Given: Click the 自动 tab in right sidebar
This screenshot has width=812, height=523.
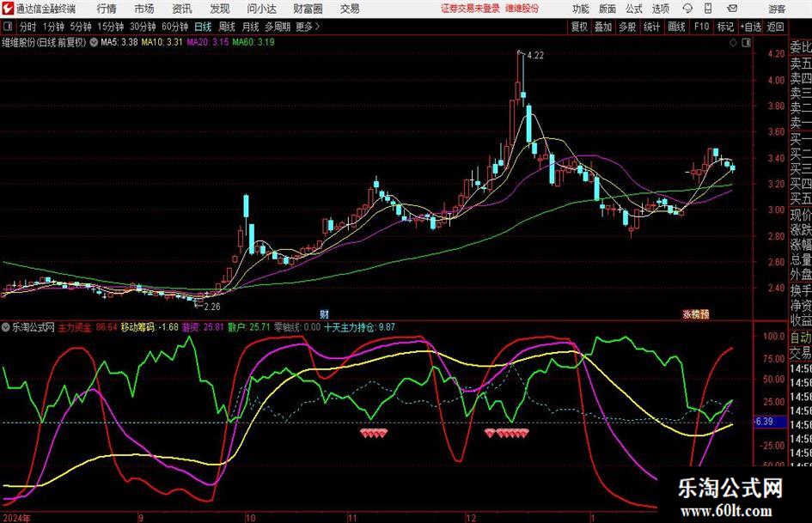Looking at the screenshot, I should 801,338.
